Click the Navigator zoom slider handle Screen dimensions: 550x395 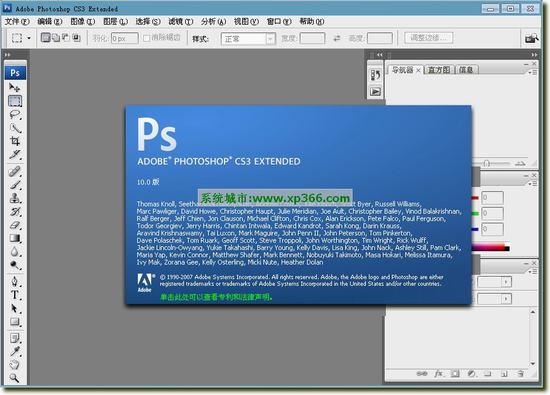coord(487,163)
